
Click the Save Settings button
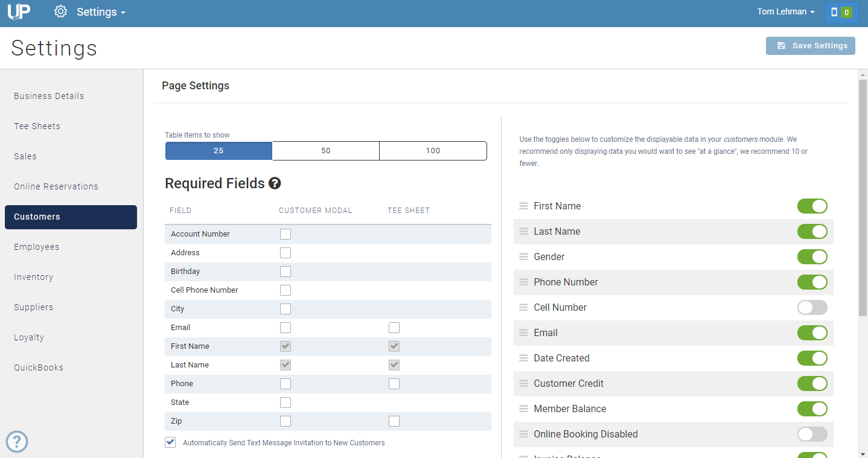(810, 46)
